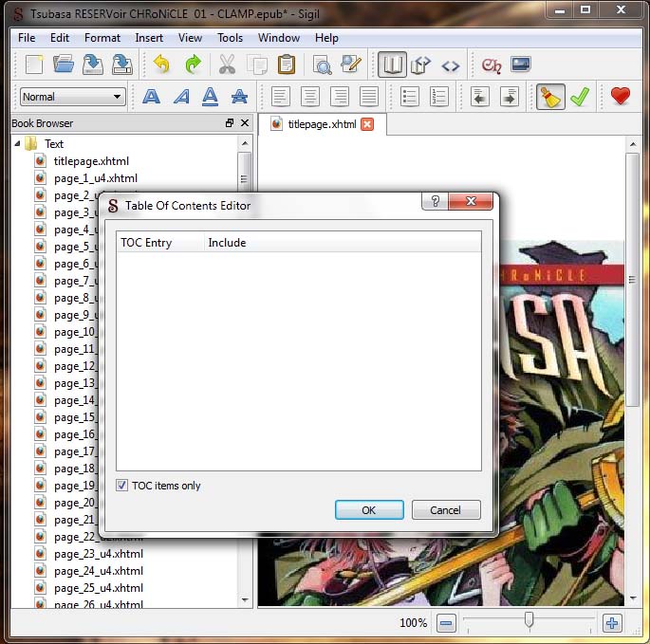Click Cancel in Table Of Contents Editor

coord(446,509)
